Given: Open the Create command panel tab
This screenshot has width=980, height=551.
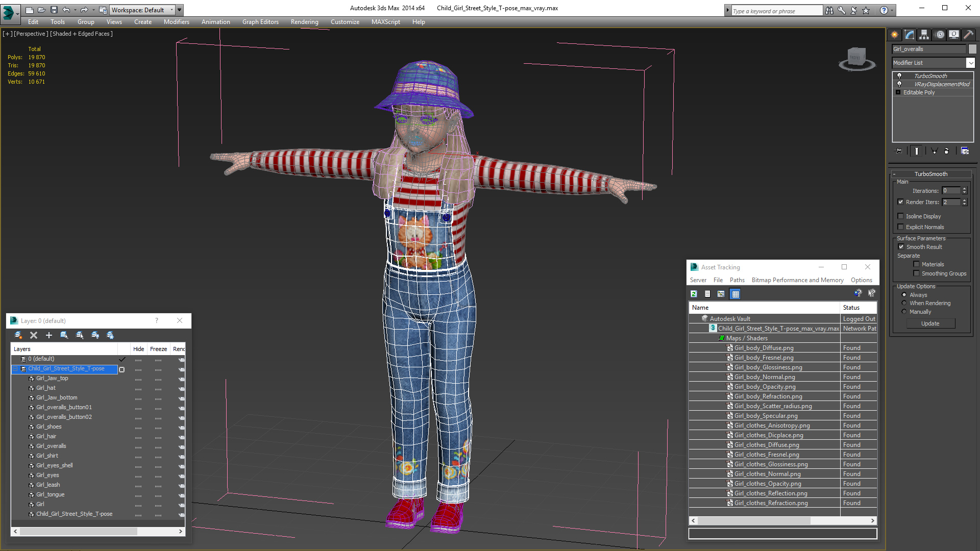Looking at the screenshot, I should tap(895, 35).
